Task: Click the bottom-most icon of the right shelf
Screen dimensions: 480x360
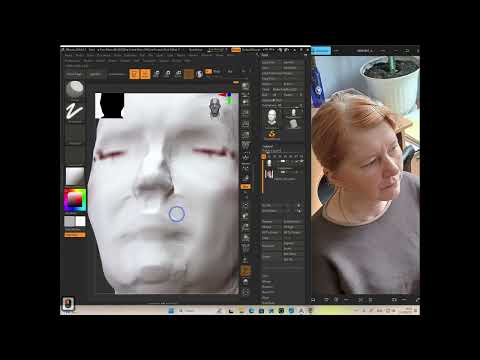Action: tap(245, 293)
